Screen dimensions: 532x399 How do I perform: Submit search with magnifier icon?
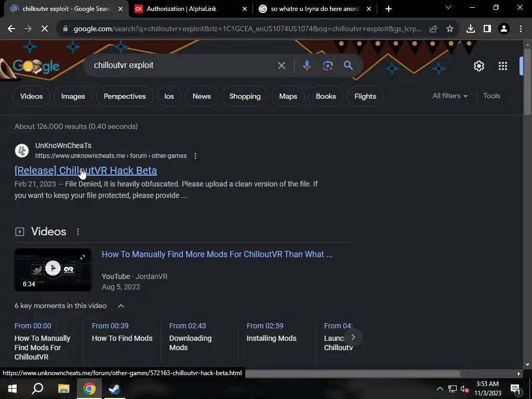pyautogui.click(x=349, y=65)
